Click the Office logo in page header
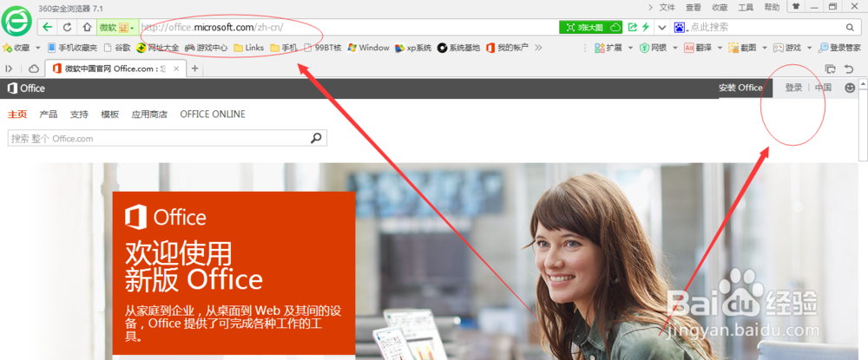This screenshot has width=868, height=360. click(26, 88)
